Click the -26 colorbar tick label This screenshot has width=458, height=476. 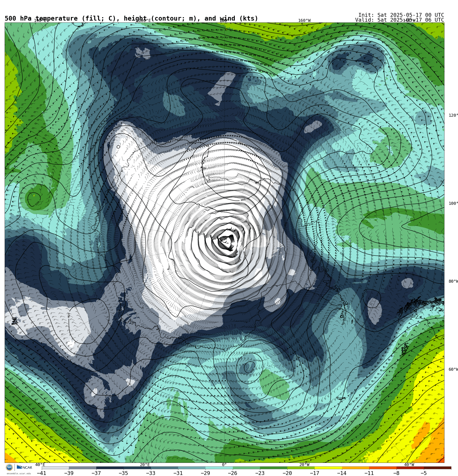(233, 473)
